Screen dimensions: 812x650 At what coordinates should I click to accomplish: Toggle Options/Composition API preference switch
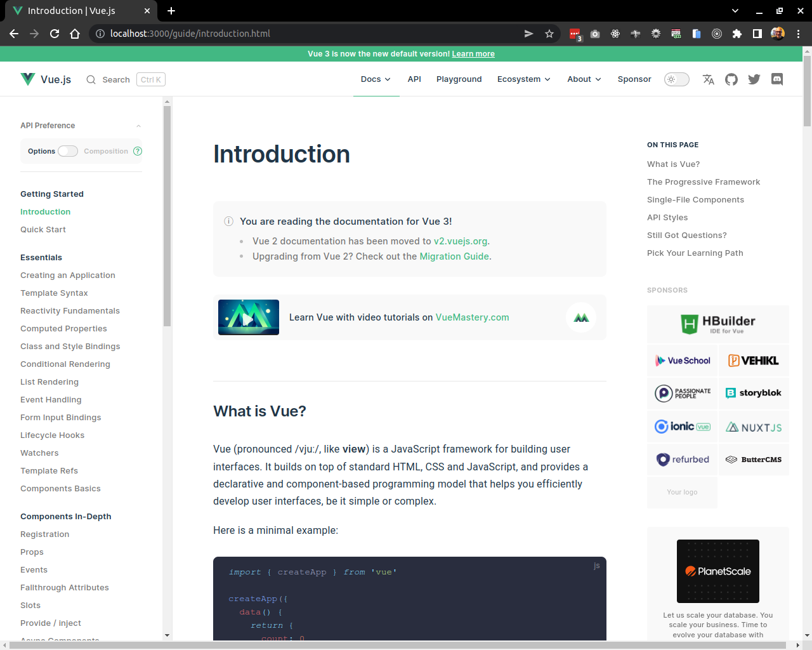[68, 151]
